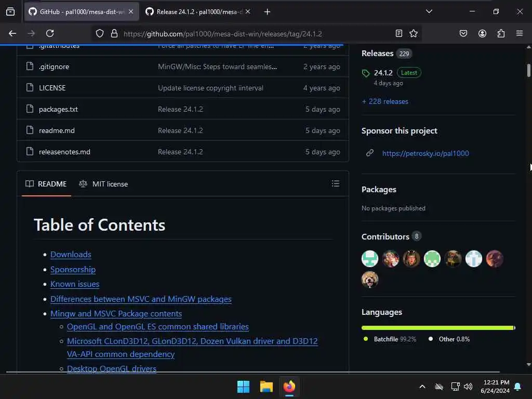The image size is (532, 399).
Task: Jump to Known issues section
Action: point(75,284)
